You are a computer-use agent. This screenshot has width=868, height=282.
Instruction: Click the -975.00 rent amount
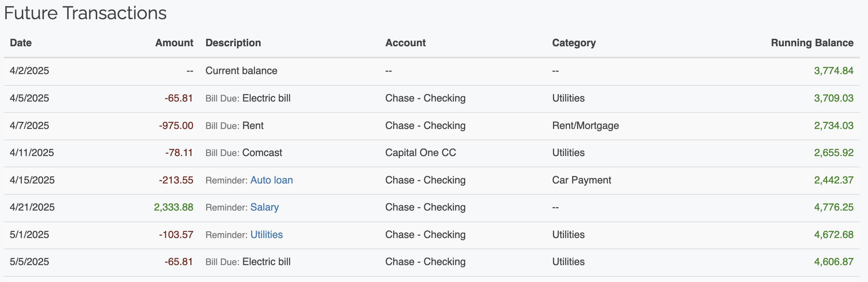tap(176, 126)
